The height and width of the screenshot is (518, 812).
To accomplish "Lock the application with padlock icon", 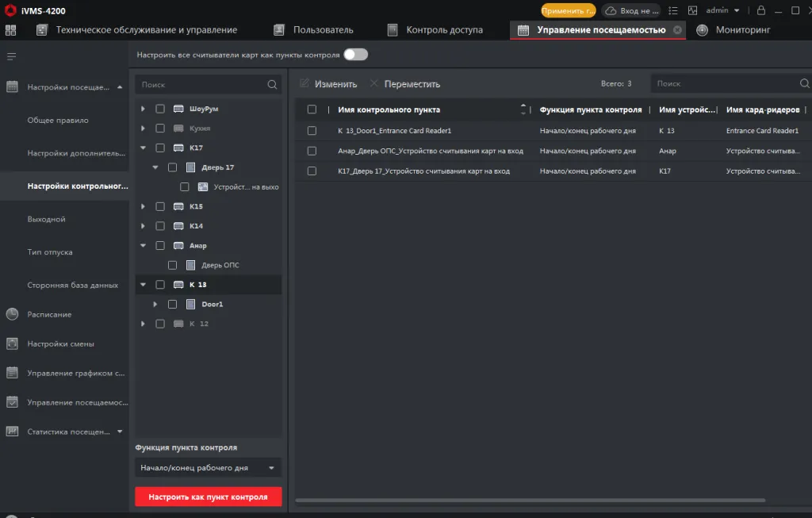I will coord(761,10).
